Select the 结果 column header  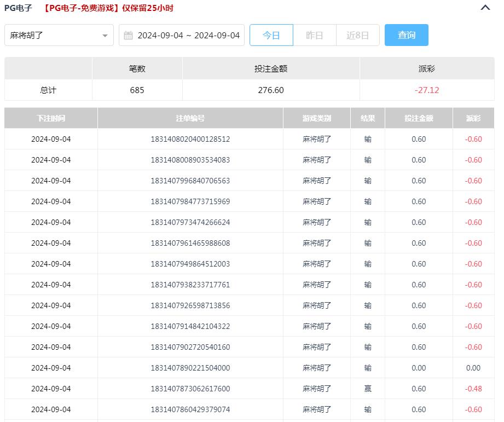point(368,118)
